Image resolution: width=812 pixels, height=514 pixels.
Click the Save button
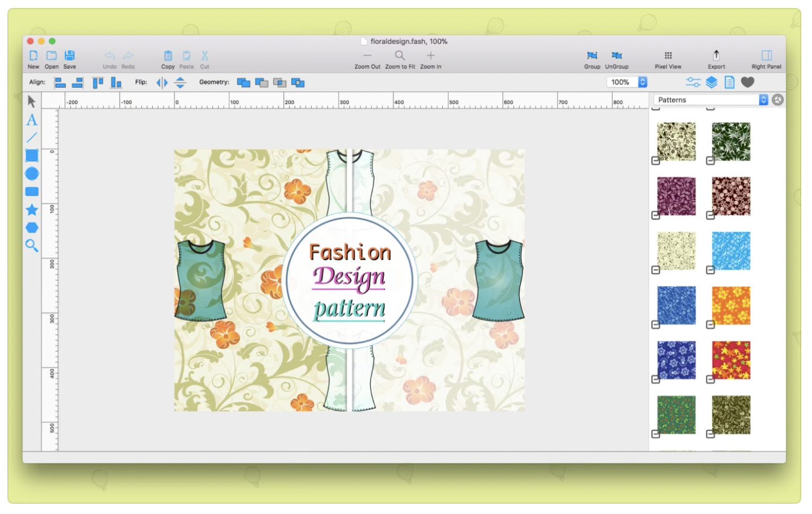[x=69, y=56]
